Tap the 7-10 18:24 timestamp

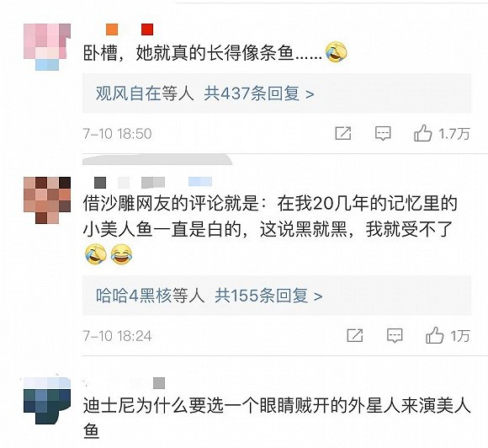(117, 335)
